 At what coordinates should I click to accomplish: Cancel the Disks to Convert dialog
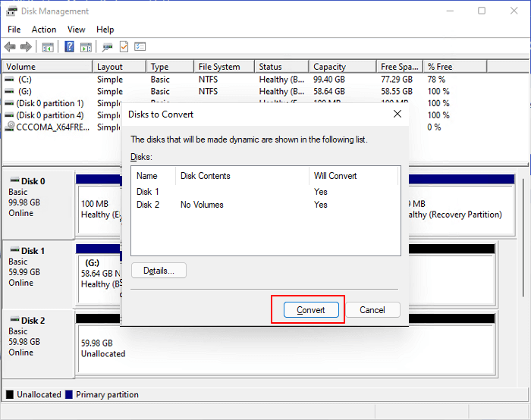click(x=372, y=310)
